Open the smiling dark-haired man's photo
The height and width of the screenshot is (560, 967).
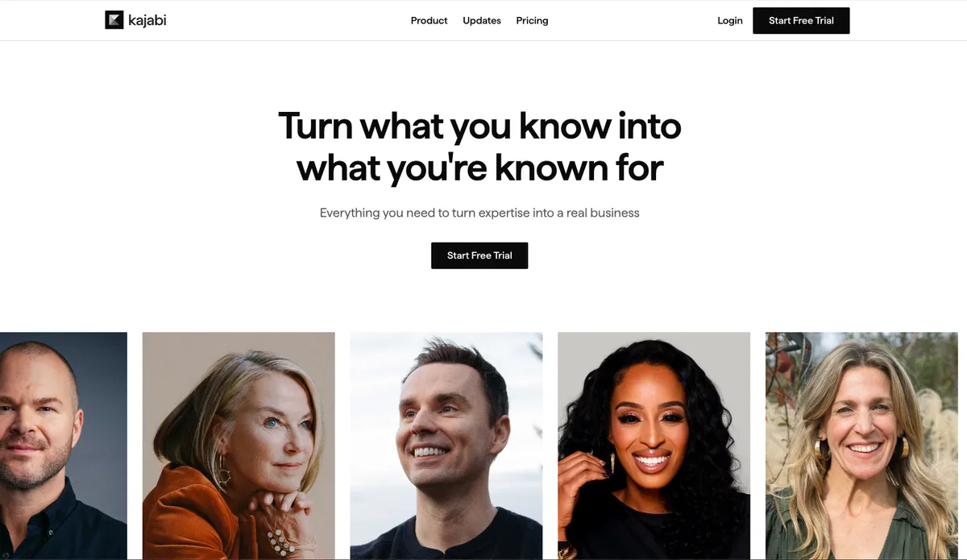click(446, 446)
